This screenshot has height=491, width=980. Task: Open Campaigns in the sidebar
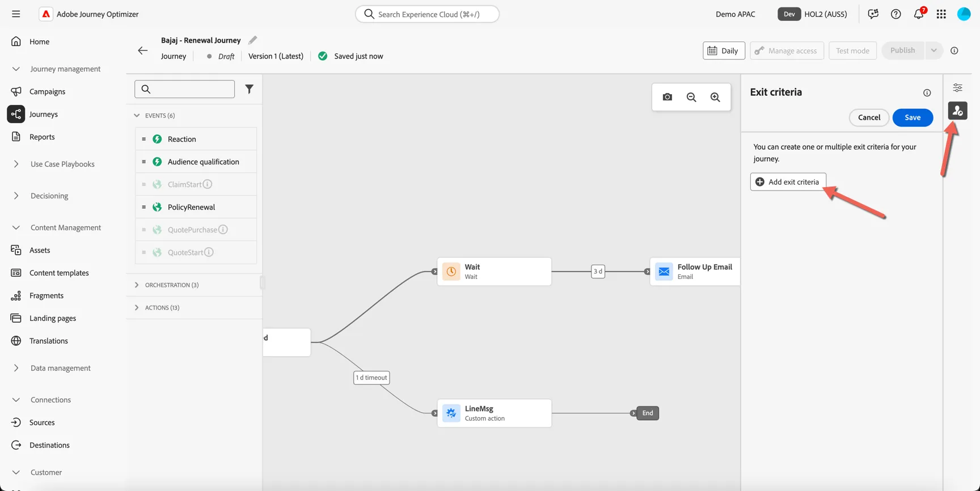pos(47,91)
